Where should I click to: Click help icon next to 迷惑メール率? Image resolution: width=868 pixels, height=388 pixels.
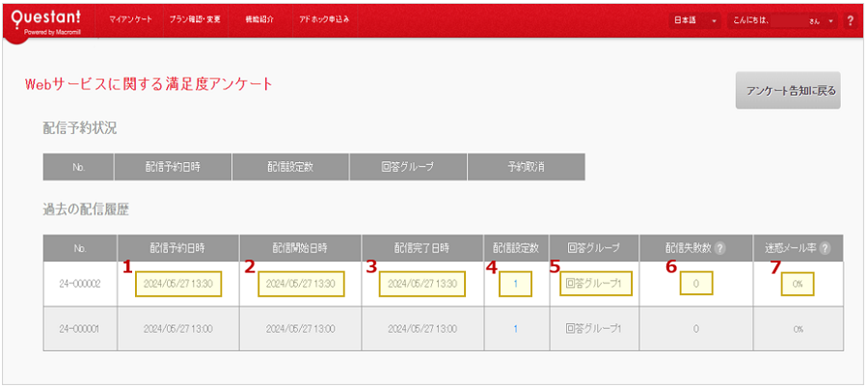coord(825,248)
